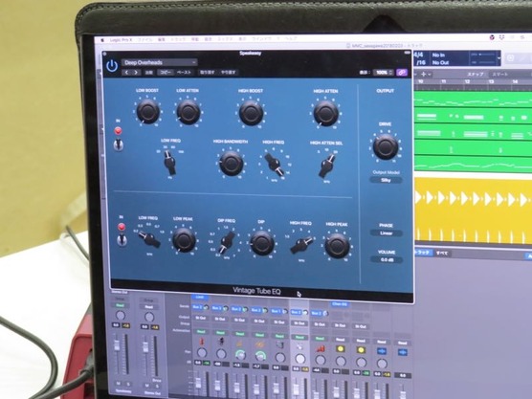Click the pan knob on highlighted channel strip
This screenshot has width=532, height=399.
tap(299, 359)
